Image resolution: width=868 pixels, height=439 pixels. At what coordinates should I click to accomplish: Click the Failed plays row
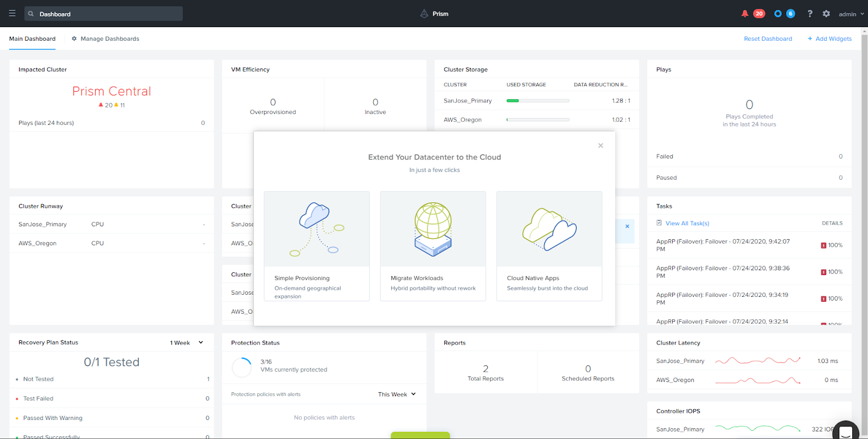(749, 156)
